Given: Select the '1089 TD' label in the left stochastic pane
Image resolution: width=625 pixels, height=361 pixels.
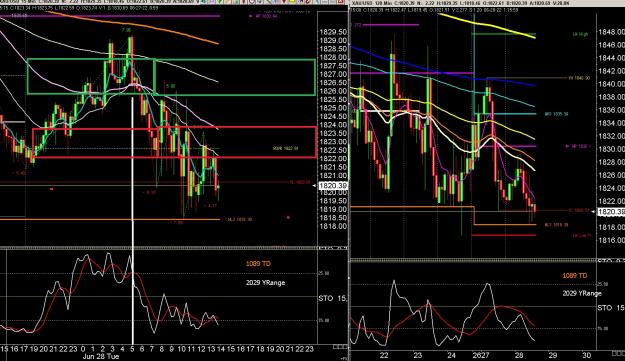Looking at the screenshot, I should click(258, 263).
